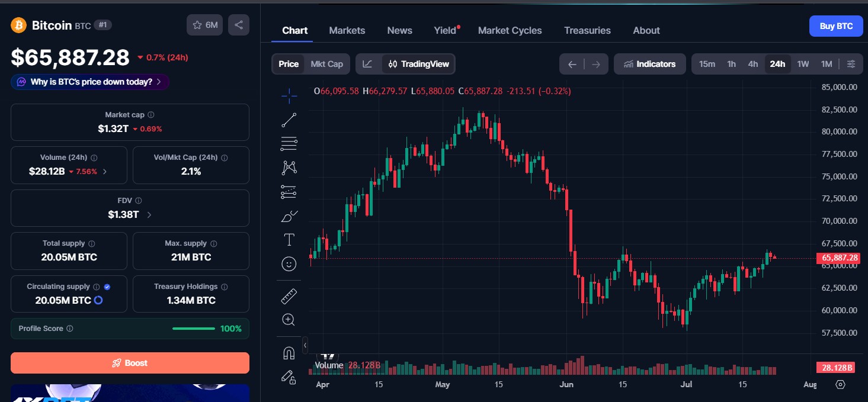
Task: Select the brush drawing tool
Action: tap(289, 216)
